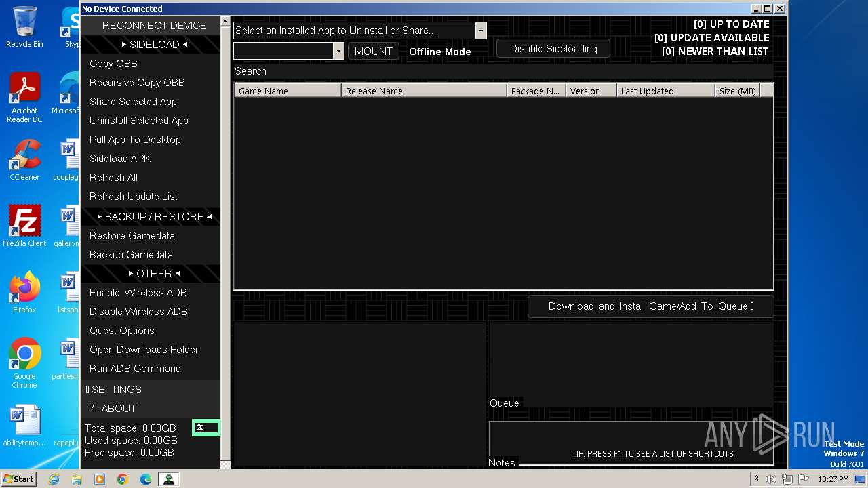This screenshot has height=488, width=868.
Task: Click the taskbar clock showing 10:27 PM
Action: (833, 479)
